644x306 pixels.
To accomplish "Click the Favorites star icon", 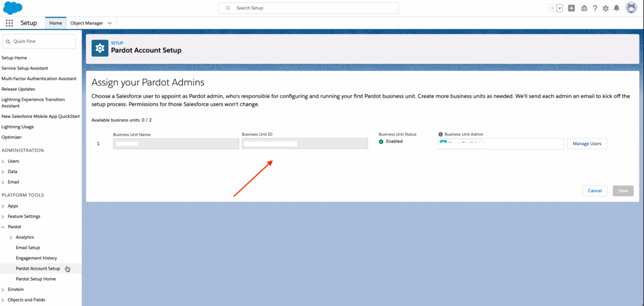I will (552, 8).
